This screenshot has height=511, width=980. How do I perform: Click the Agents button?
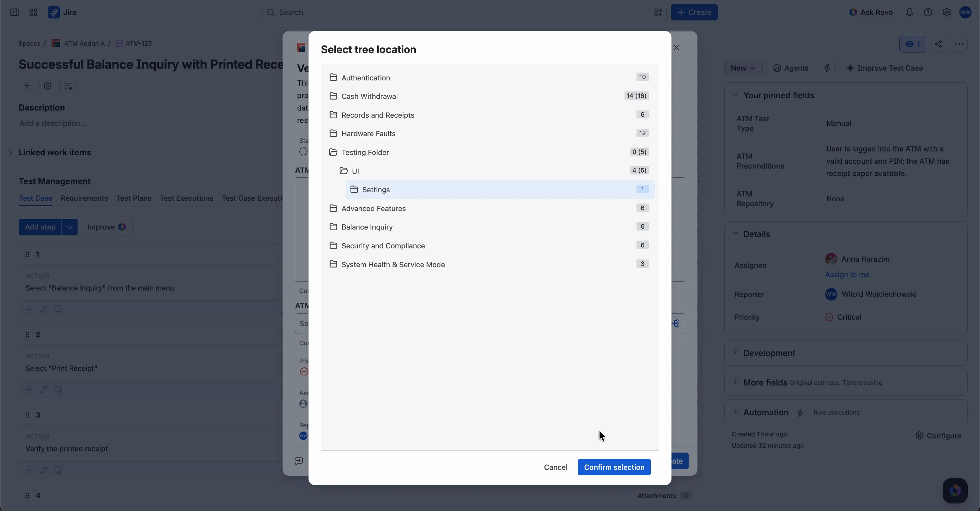790,68
